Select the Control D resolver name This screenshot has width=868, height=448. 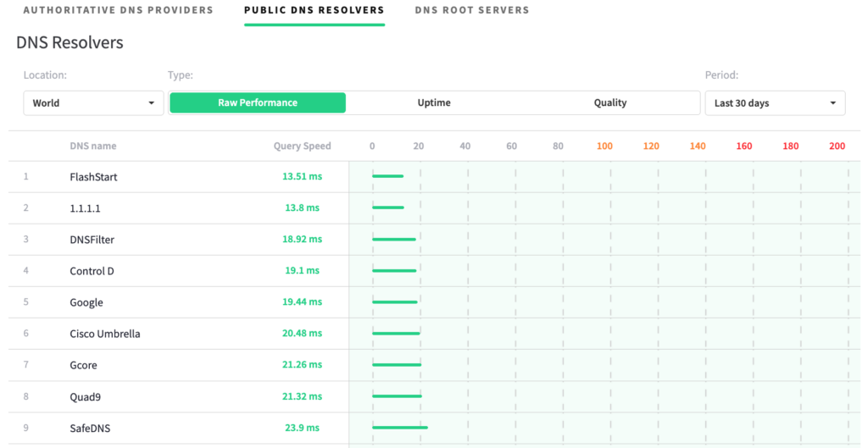point(92,271)
